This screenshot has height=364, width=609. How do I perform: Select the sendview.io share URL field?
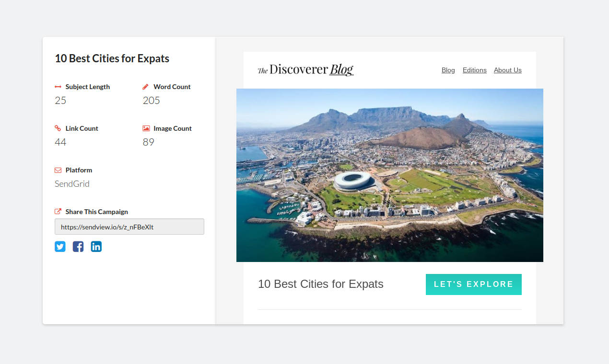click(129, 227)
